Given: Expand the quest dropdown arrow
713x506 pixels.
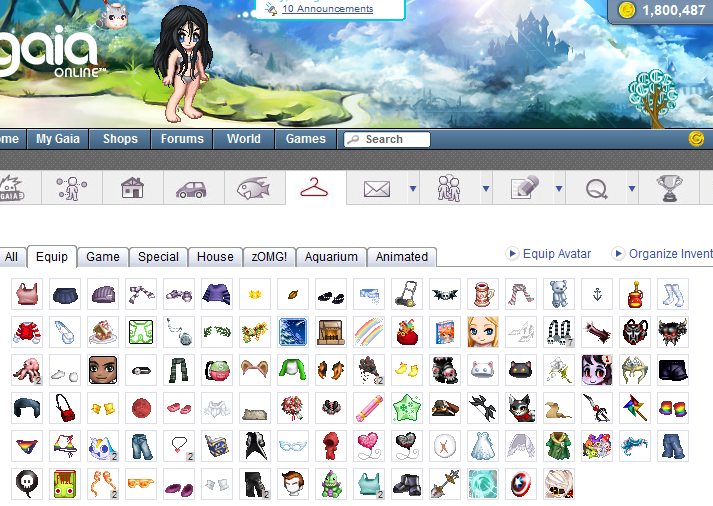Looking at the screenshot, I should 632,188.
